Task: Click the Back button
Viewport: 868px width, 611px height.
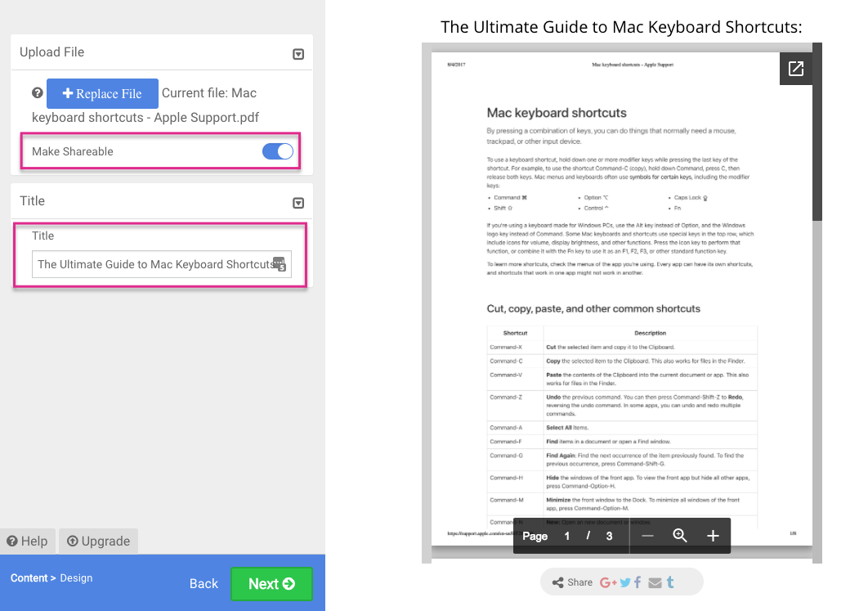Action: click(x=204, y=584)
